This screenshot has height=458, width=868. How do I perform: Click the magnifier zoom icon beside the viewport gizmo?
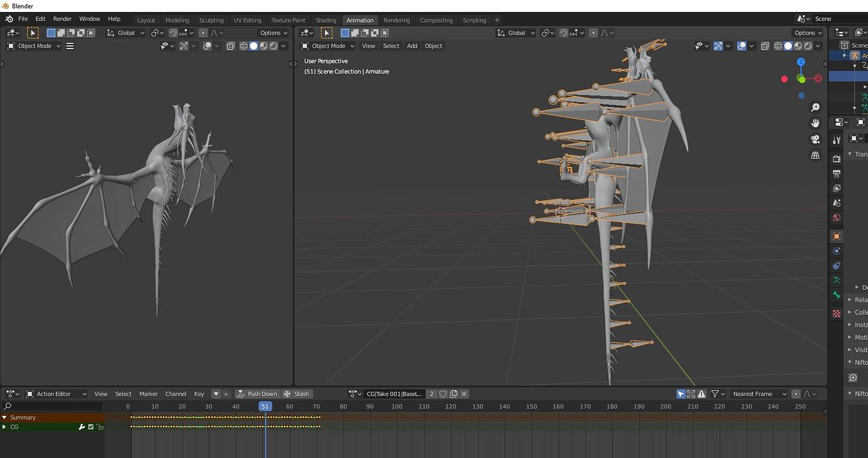pyautogui.click(x=815, y=107)
